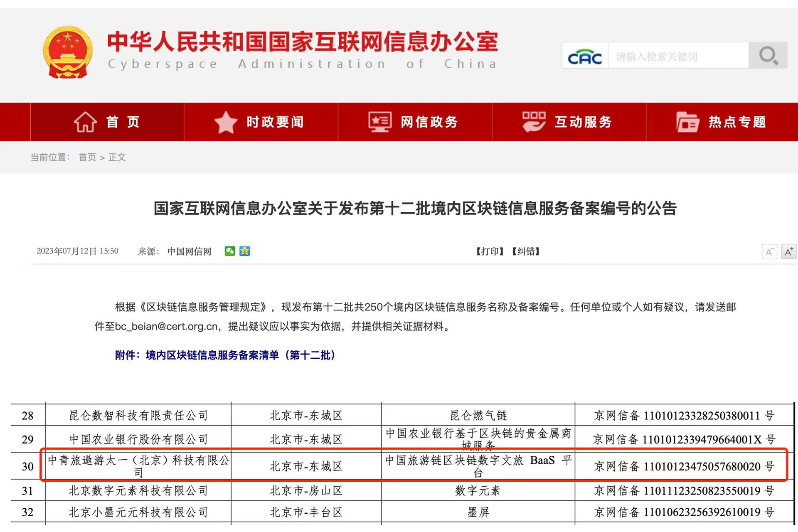
Task: Click record number 京网信备 11011123250823550019 号
Action: tap(684, 491)
